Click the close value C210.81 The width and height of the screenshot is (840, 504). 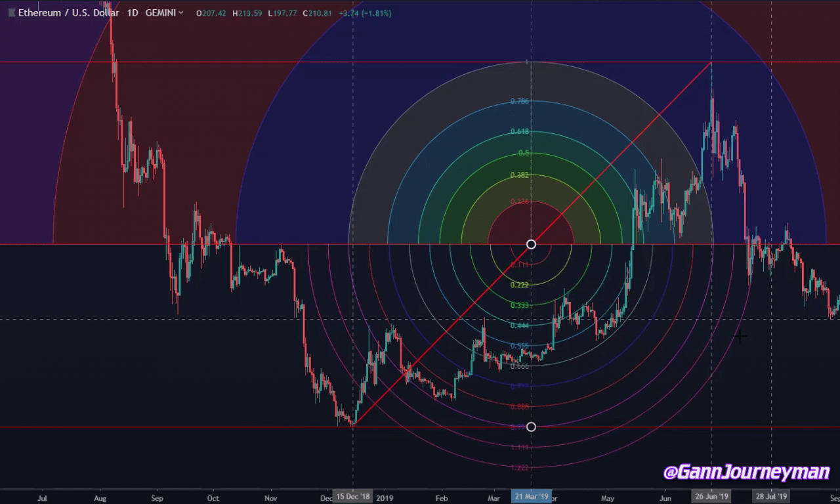pyautogui.click(x=317, y=12)
